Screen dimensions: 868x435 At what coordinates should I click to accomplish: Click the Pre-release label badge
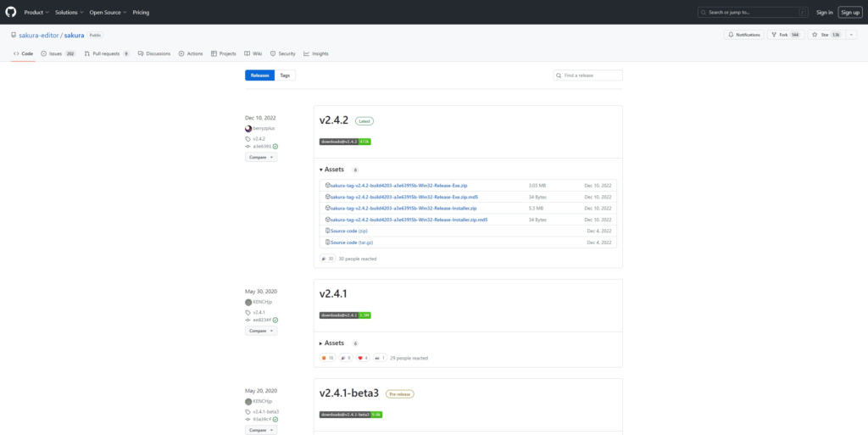[400, 394]
